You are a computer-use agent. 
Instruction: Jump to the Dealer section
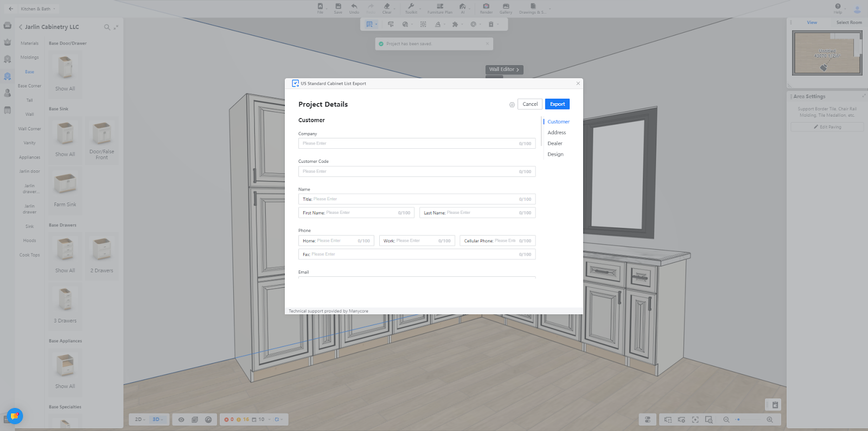click(554, 143)
